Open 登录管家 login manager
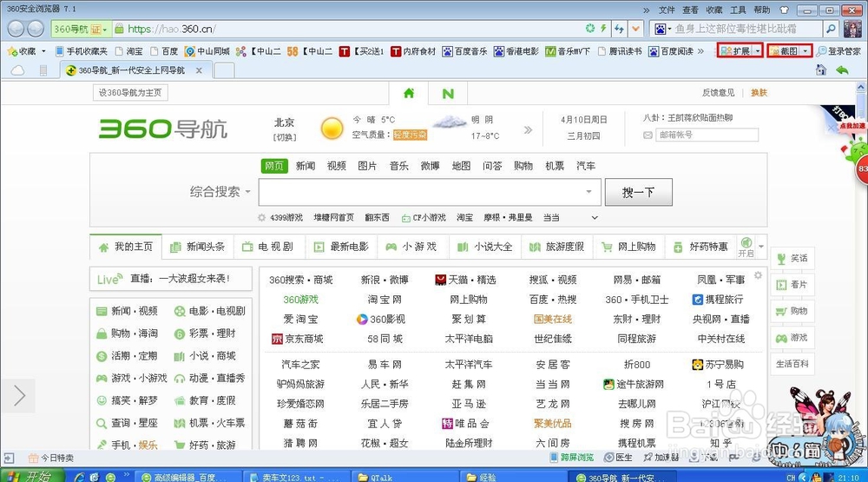Viewport: 868px width, 482px height. (x=839, y=51)
